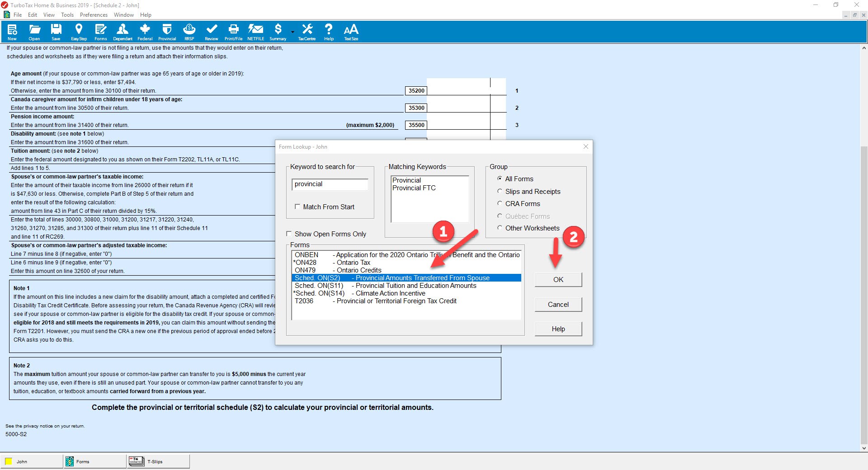This screenshot has width=868, height=470.
Task: Open a file with the Open icon
Action: click(x=34, y=32)
